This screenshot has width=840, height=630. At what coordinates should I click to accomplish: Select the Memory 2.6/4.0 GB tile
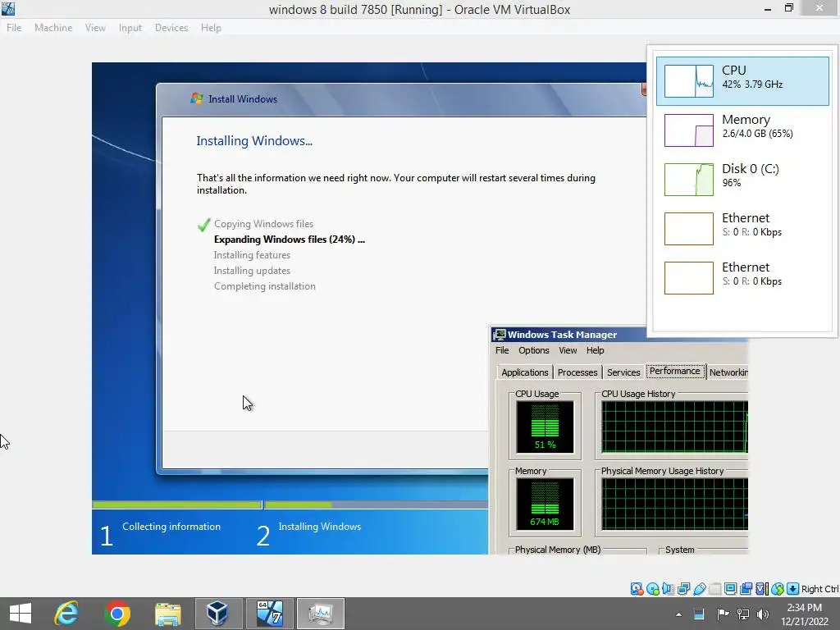[x=742, y=130]
